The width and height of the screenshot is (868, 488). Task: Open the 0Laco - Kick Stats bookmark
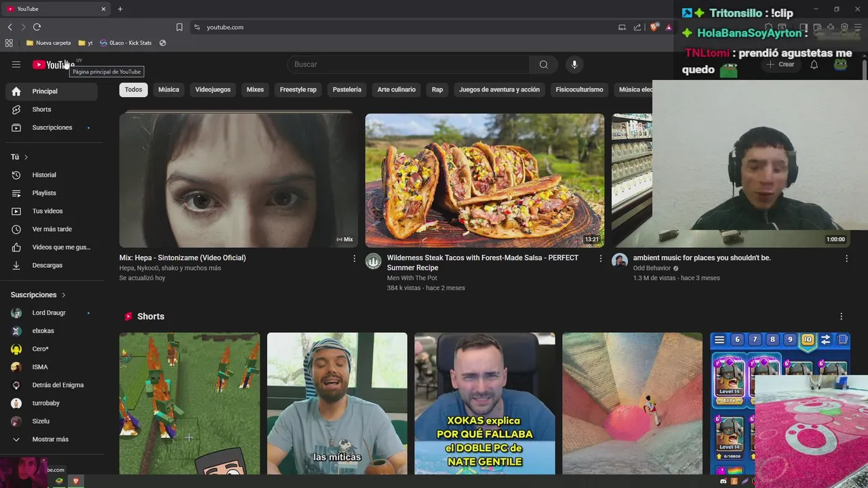coord(125,43)
